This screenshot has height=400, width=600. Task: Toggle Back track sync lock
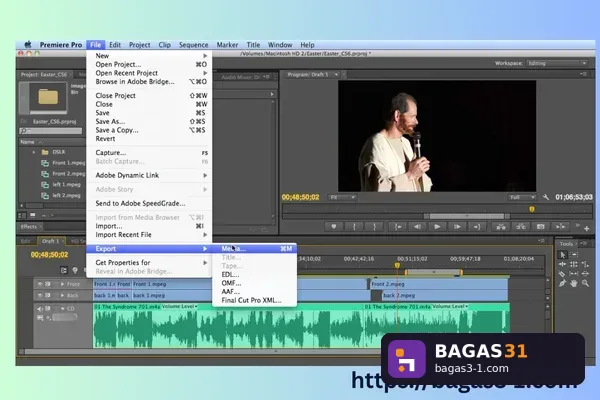48,295
